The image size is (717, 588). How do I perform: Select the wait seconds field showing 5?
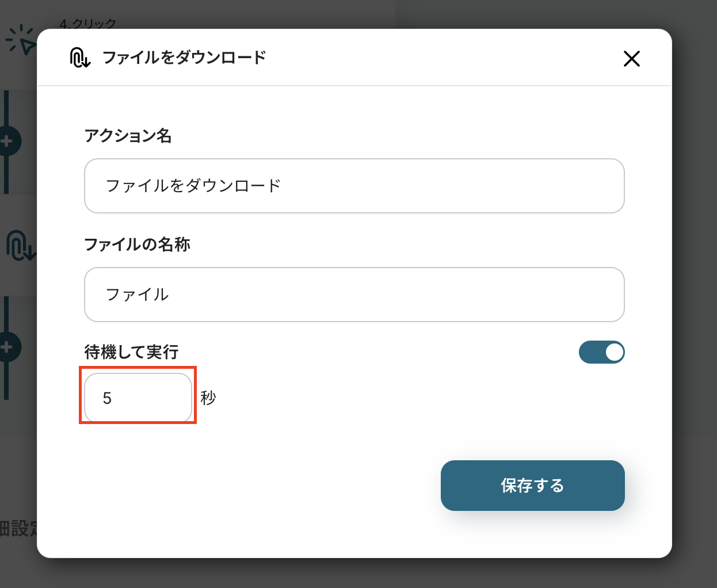(138, 398)
